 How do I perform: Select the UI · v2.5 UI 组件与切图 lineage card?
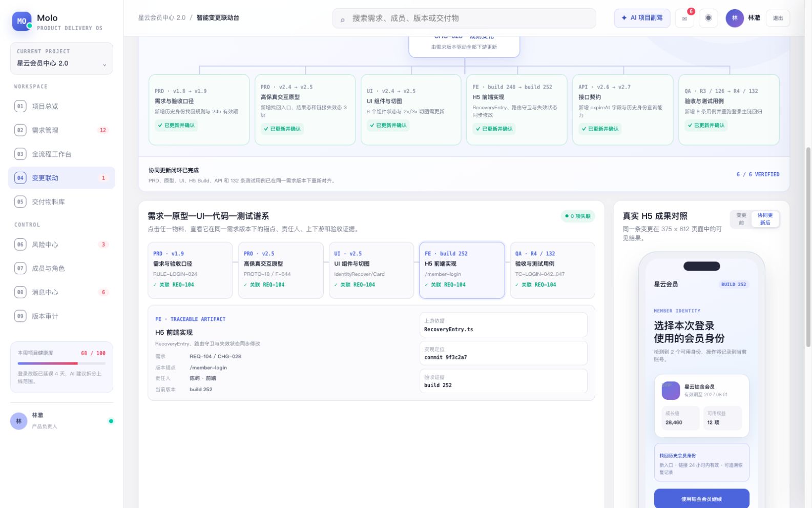pyautogui.click(x=371, y=270)
